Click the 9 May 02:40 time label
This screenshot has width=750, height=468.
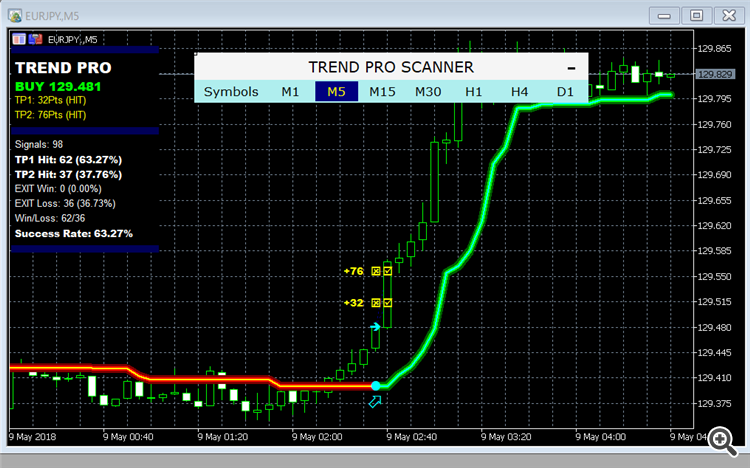[412, 437]
